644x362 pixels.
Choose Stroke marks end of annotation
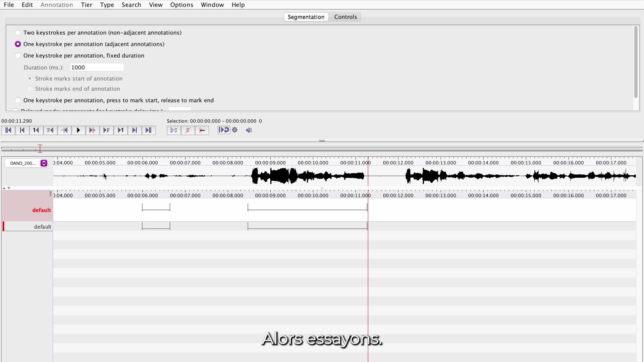coord(30,88)
